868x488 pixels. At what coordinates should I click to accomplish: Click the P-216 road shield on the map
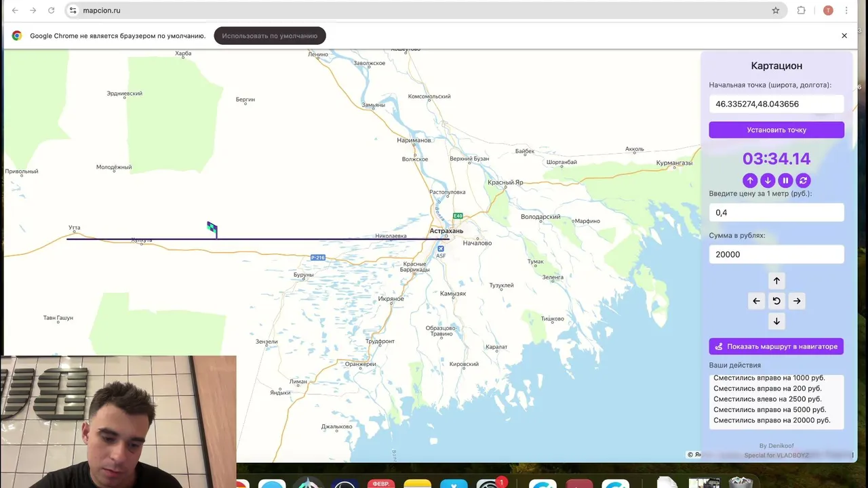[x=318, y=258]
